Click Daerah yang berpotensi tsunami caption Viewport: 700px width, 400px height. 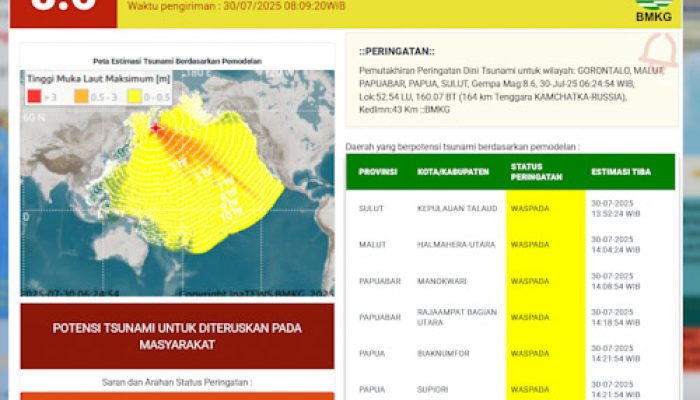[x=462, y=147]
